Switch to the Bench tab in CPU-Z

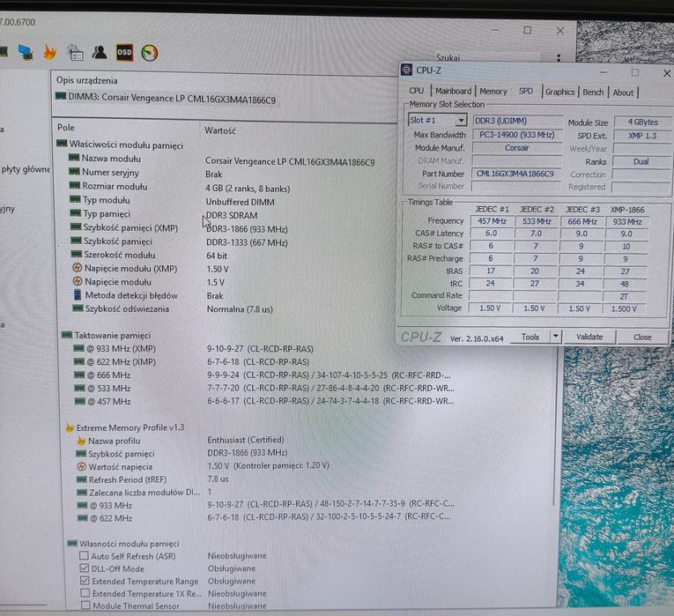pos(593,92)
